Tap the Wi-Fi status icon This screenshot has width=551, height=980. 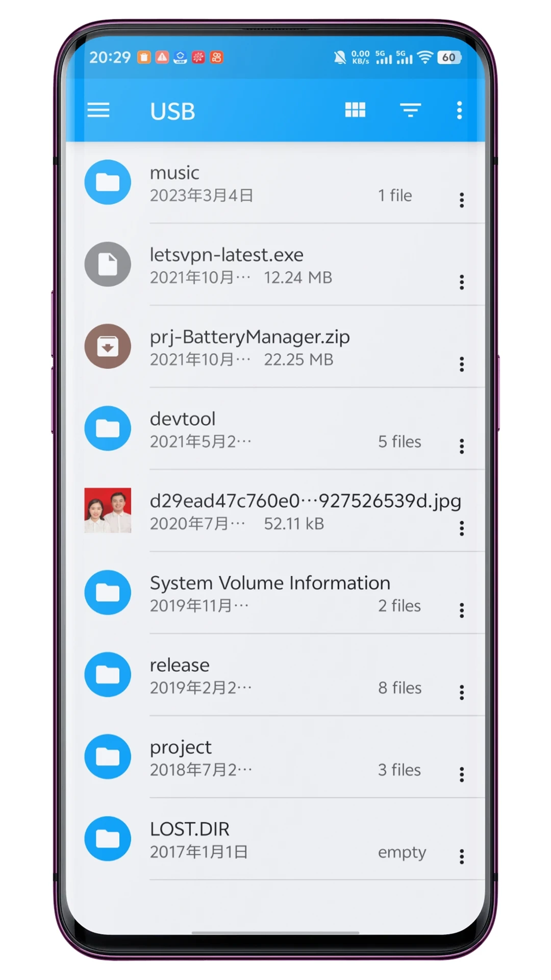point(425,58)
